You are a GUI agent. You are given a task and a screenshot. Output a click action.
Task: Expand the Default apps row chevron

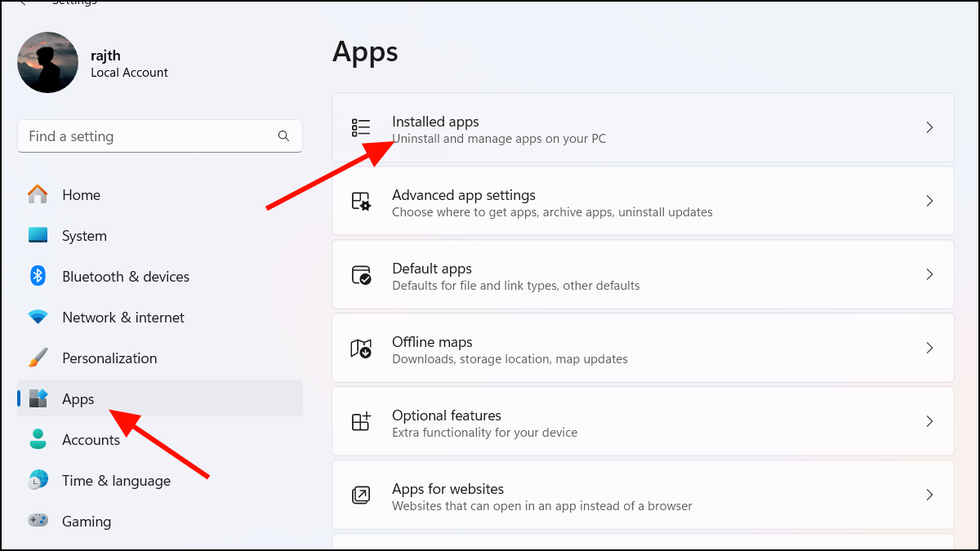[929, 274]
